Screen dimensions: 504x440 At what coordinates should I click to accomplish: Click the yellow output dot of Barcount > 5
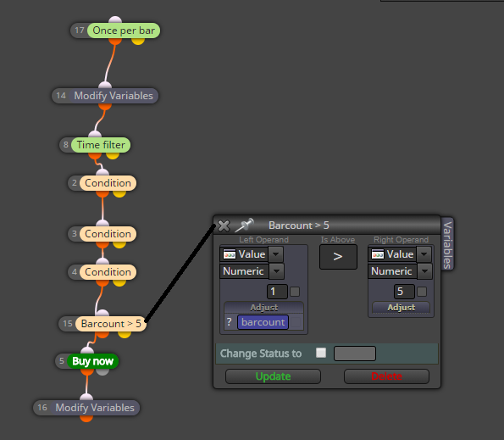click(x=125, y=334)
